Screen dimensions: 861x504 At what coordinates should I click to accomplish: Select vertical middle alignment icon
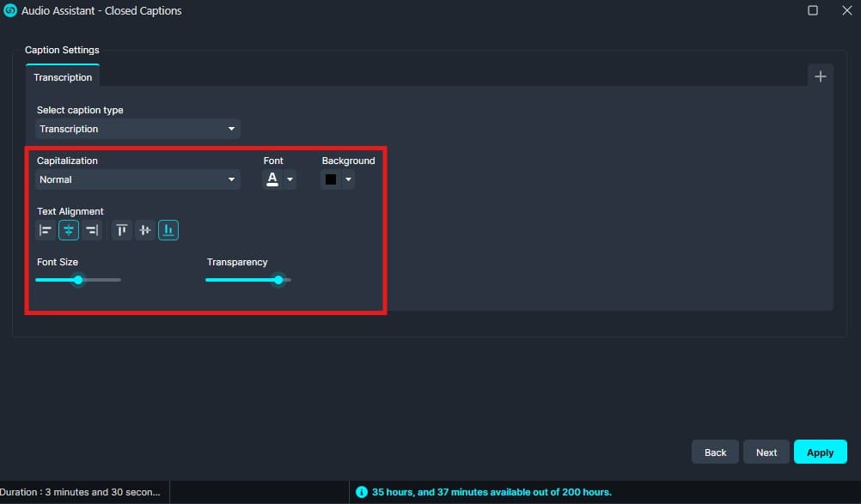(x=145, y=230)
